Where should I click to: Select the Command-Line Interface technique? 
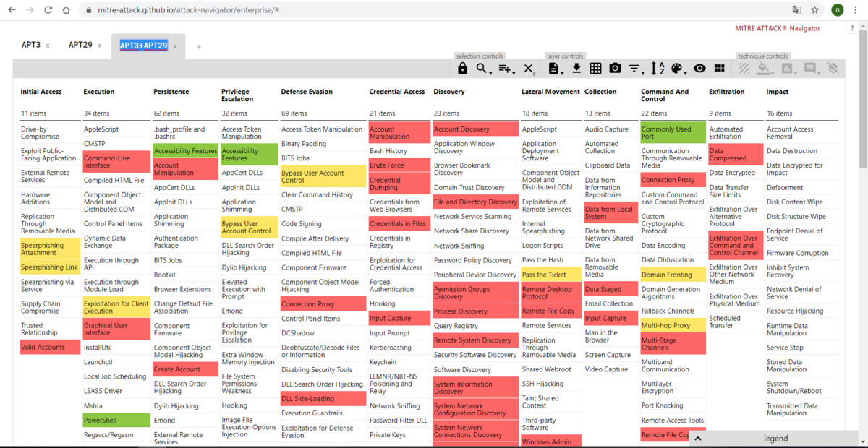tap(116, 162)
